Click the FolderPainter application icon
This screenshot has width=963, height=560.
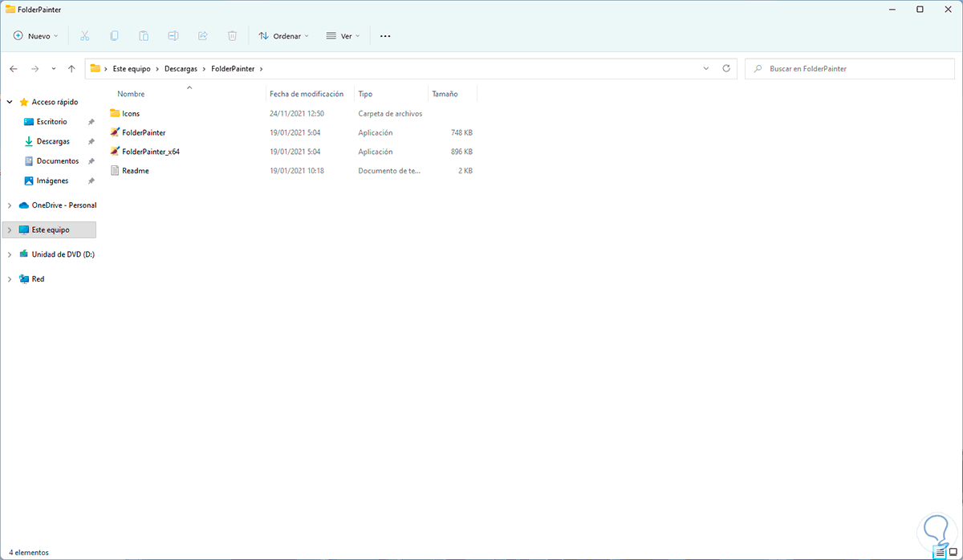pyautogui.click(x=115, y=132)
